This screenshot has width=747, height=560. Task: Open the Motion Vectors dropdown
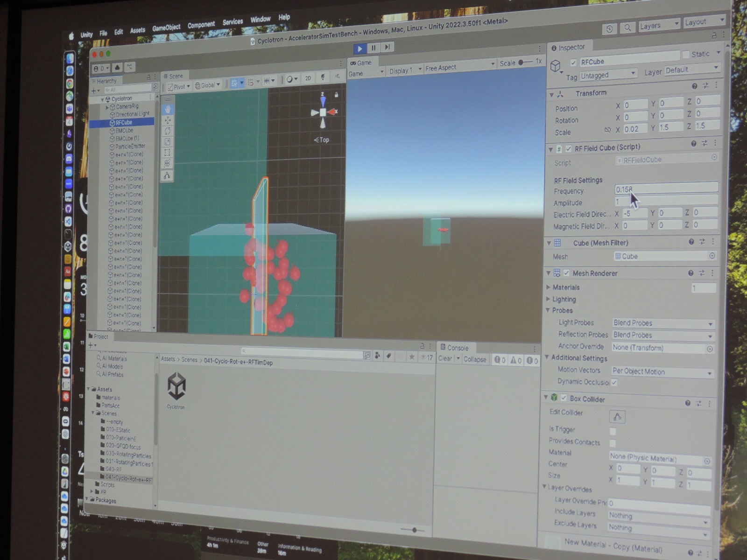pyautogui.click(x=662, y=372)
